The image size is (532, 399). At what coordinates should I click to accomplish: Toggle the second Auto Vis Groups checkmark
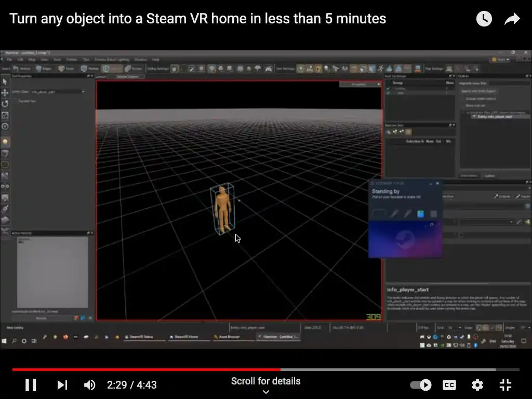(388, 93)
